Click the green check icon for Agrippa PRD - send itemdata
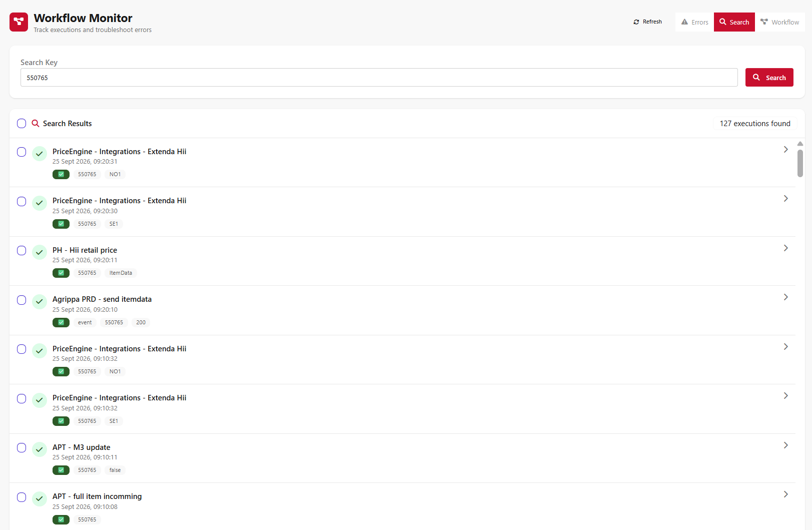 coord(40,301)
